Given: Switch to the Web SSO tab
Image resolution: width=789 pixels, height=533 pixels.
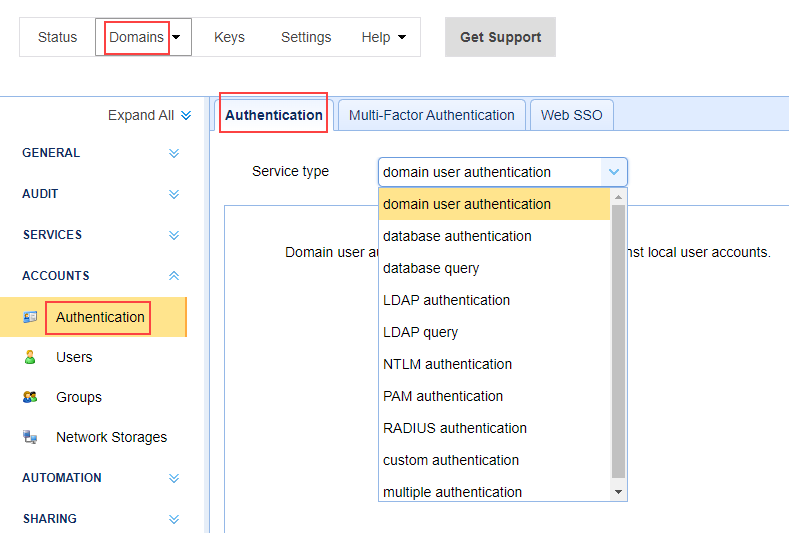Looking at the screenshot, I should 571,115.
